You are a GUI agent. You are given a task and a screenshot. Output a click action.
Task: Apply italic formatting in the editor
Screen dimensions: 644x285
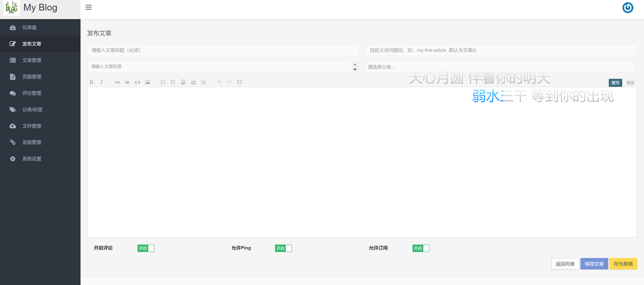(x=101, y=82)
